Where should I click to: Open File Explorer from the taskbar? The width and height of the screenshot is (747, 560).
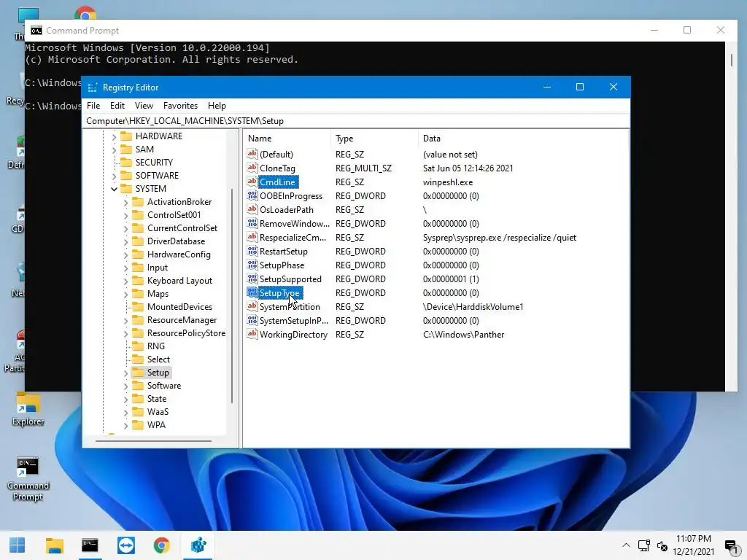point(54,545)
